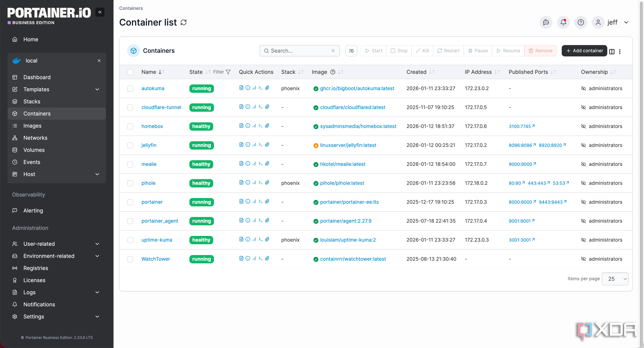Open table column visibility settings icon
Viewport: 644px width, 348px height.
(611, 51)
